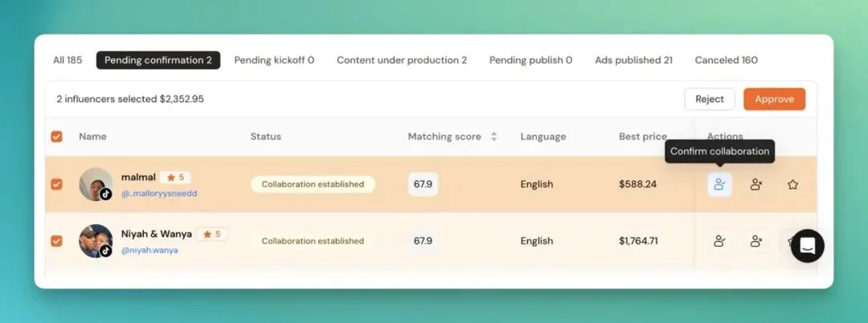Uncheck the select-all header checkbox

pyautogui.click(x=56, y=137)
